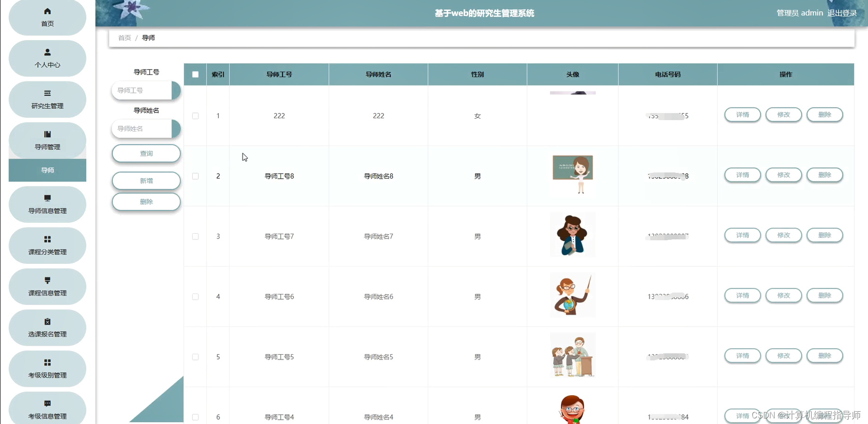The image size is (868, 424).
Task: Click the chat icon for 考级信息管理
Action: click(47, 404)
